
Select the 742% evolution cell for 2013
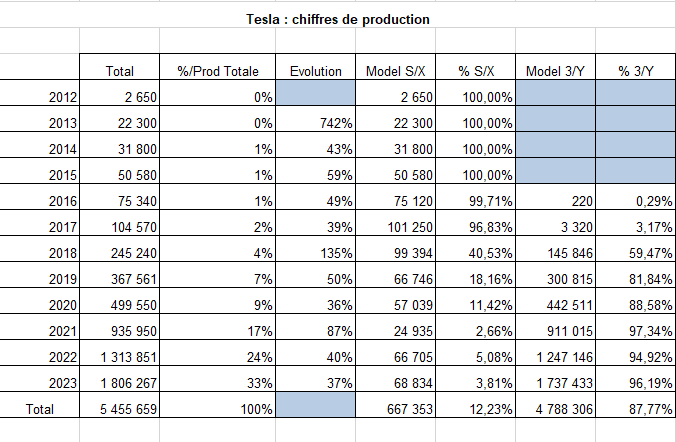coord(316,119)
